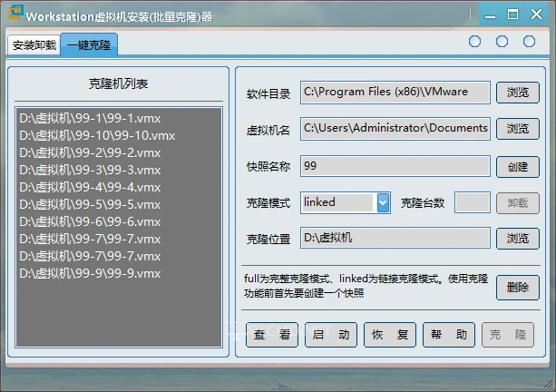Click the 启动 button

(x=331, y=335)
